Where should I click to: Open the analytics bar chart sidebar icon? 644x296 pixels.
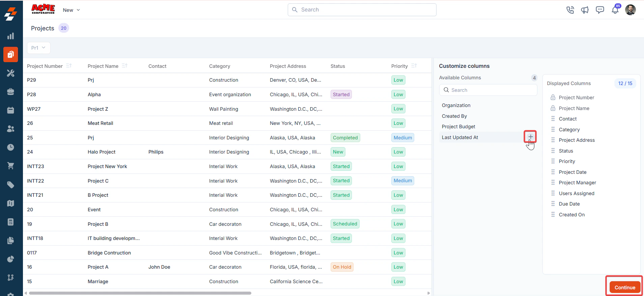[x=11, y=36]
